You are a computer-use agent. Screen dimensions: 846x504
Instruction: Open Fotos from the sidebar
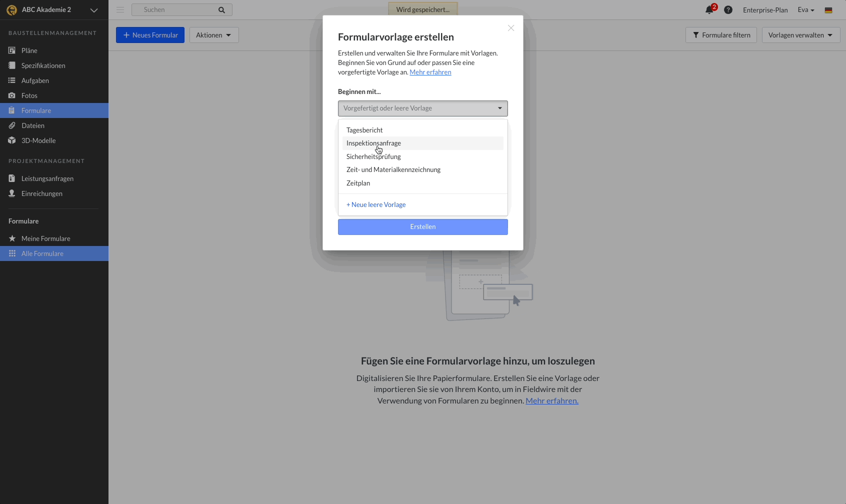point(29,95)
